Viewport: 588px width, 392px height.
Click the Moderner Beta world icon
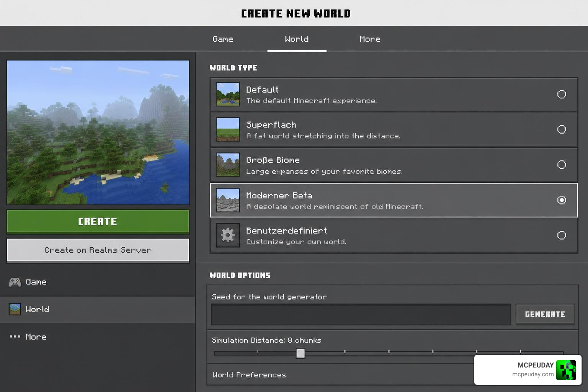tap(228, 200)
